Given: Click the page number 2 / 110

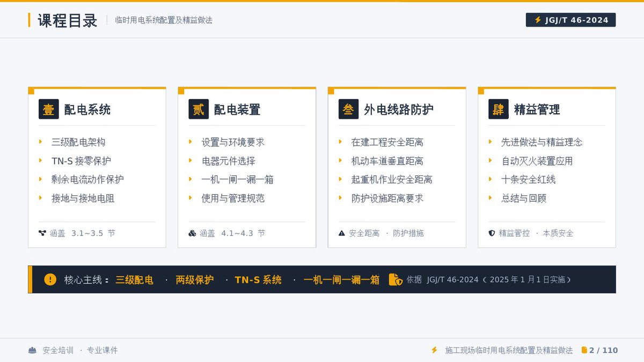Looking at the screenshot, I should (x=604, y=350).
